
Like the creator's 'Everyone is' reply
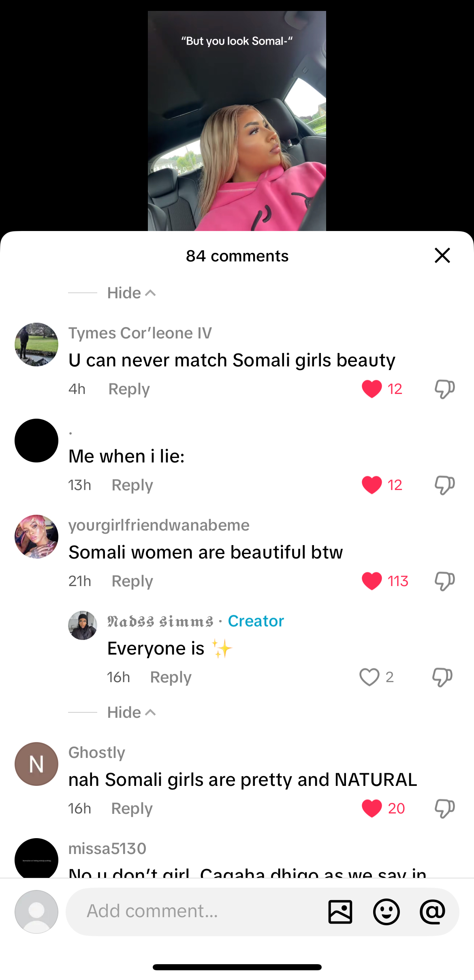369,677
